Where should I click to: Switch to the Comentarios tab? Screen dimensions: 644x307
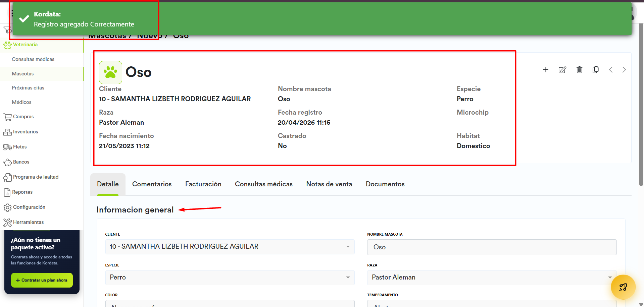click(x=152, y=184)
